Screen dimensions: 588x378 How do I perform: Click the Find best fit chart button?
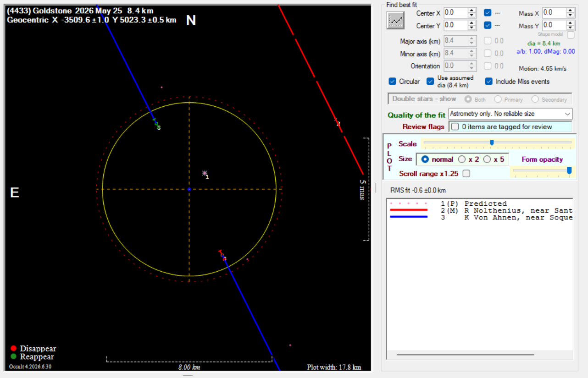(395, 20)
